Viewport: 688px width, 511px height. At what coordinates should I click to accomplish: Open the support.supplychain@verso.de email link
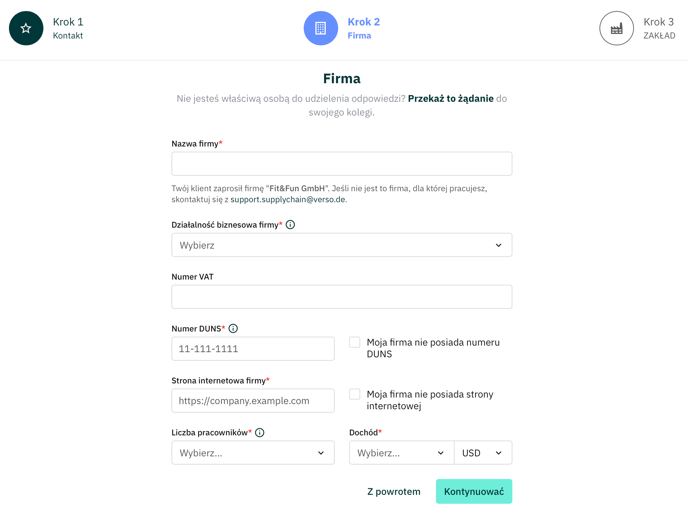pyautogui.click(x=288, y=200)
